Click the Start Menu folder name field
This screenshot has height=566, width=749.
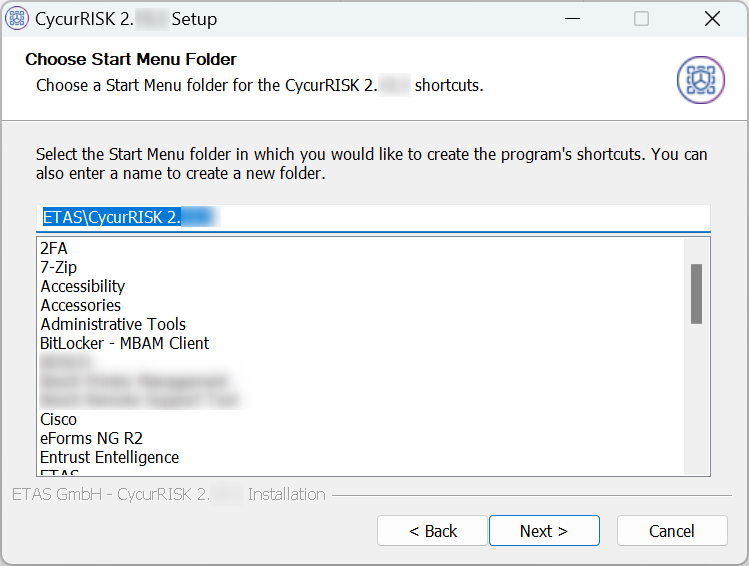click(x=372, y=217)
